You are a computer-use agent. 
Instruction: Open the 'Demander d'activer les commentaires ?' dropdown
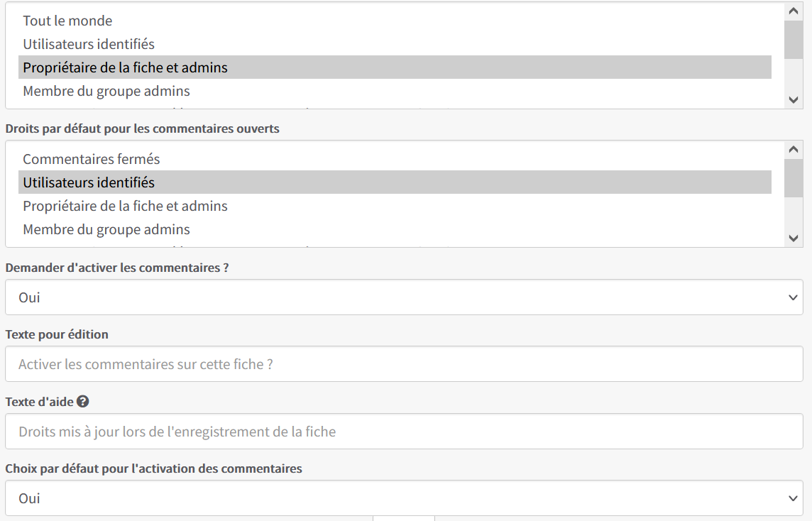coord(404,297)
